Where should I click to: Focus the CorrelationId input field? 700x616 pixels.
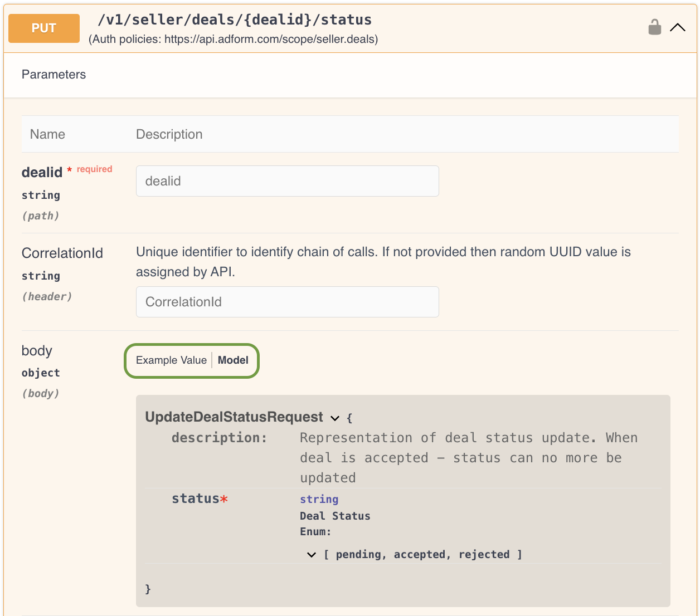click(288, 302)
